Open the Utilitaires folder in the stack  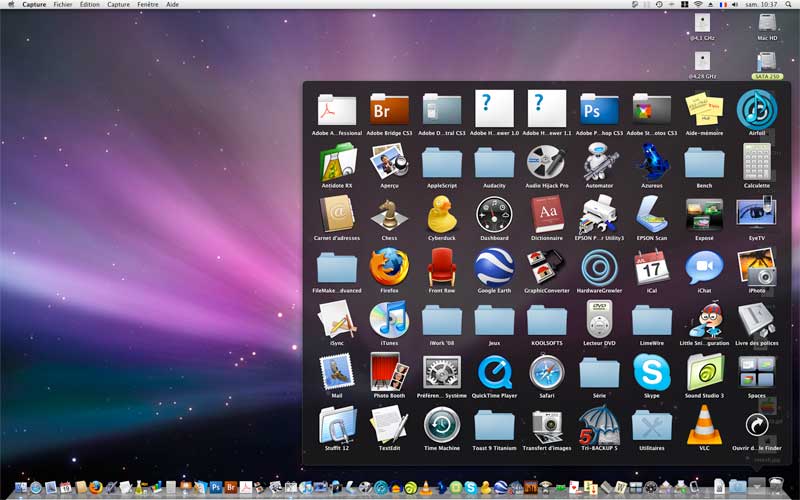(652, 424)
